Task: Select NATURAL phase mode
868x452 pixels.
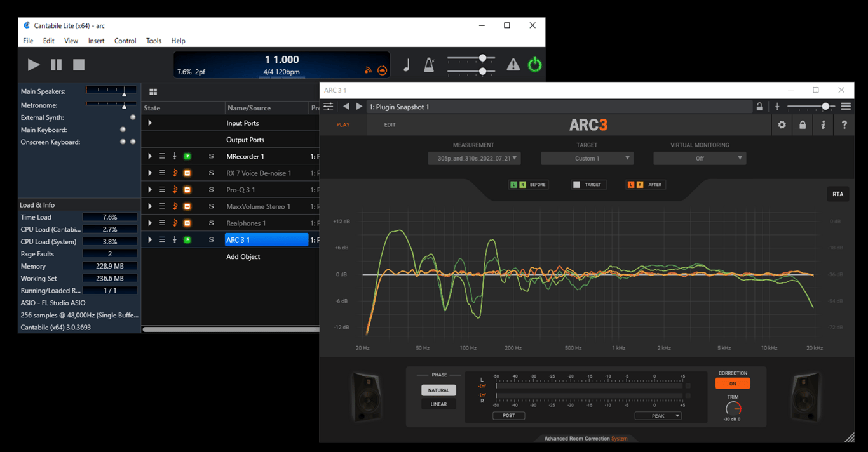Action: (x=438, y=390)
